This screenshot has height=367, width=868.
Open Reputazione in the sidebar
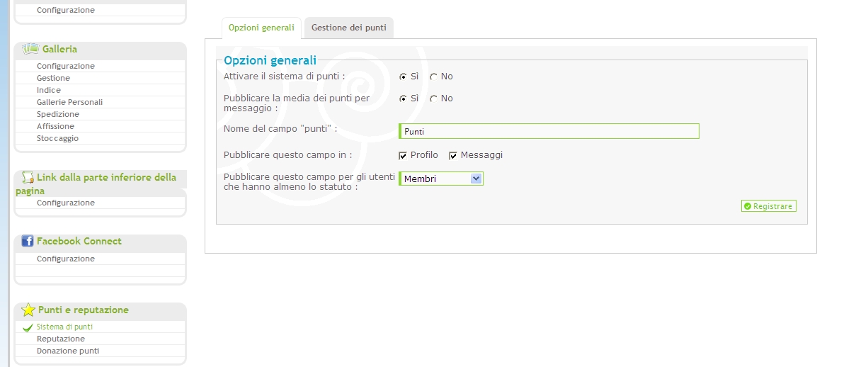click(61, 339)
